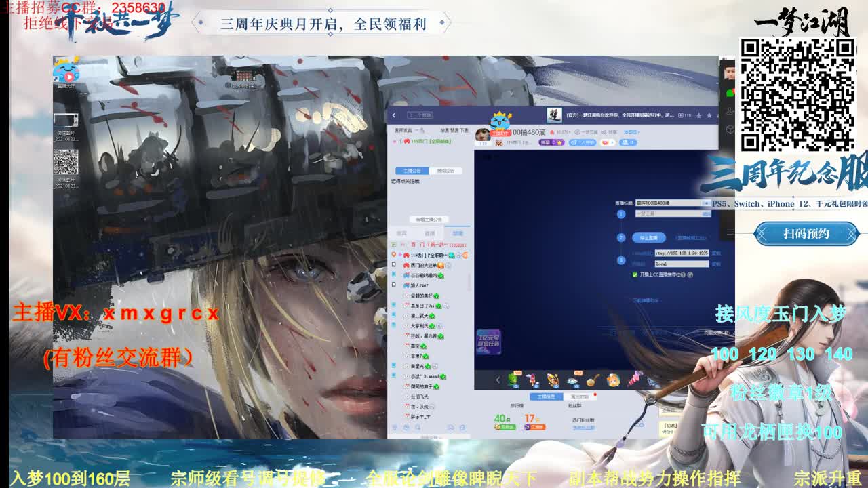Click the 分享 share option

click(610, 132)
